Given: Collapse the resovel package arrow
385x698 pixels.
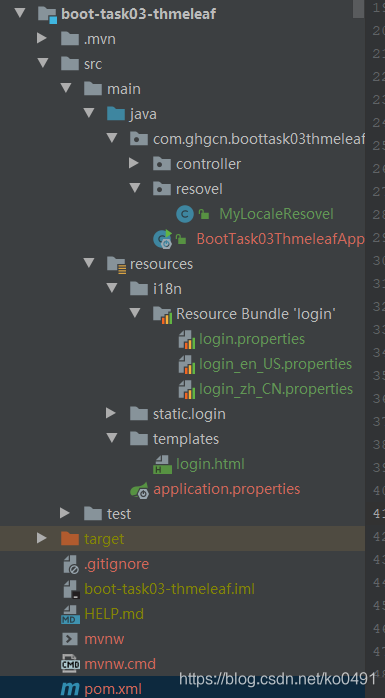Looking at the screenshot, I should click(135, 188).
